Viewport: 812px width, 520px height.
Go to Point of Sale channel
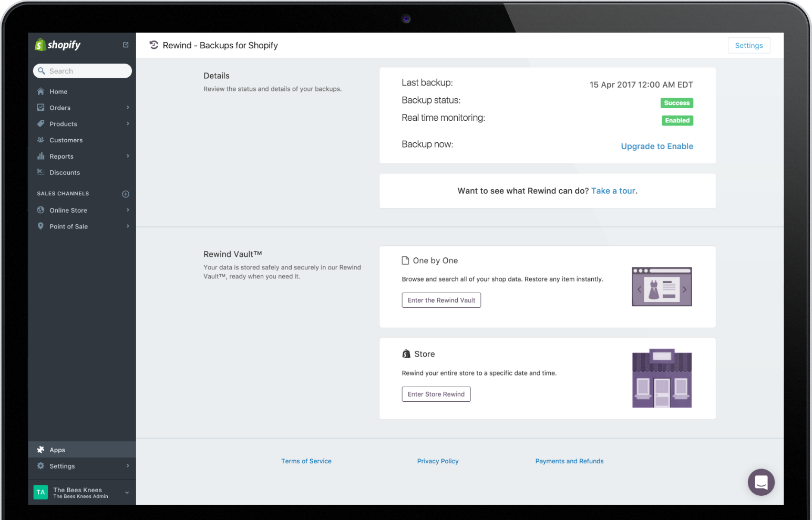tap(68, 226)
